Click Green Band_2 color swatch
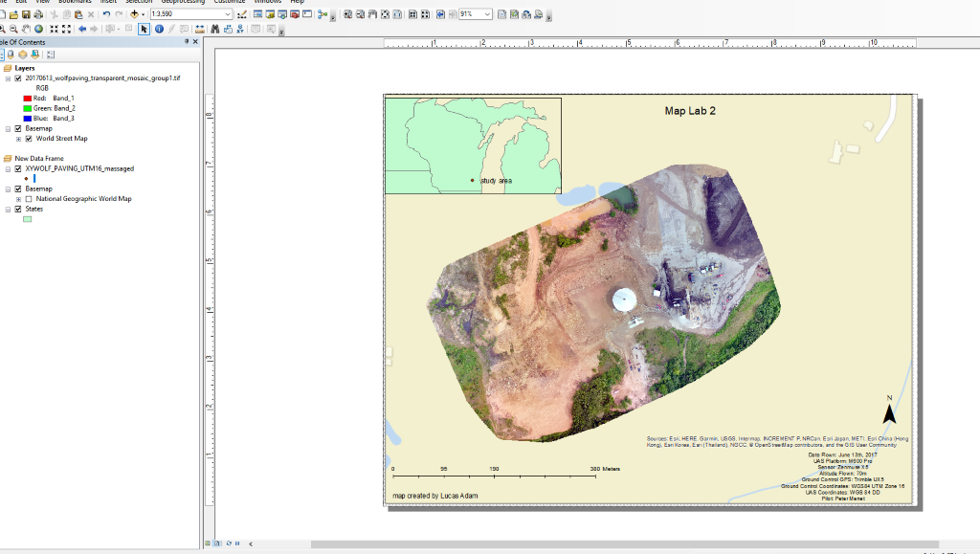Screen dimensions: 980x554 pos(28,108)
